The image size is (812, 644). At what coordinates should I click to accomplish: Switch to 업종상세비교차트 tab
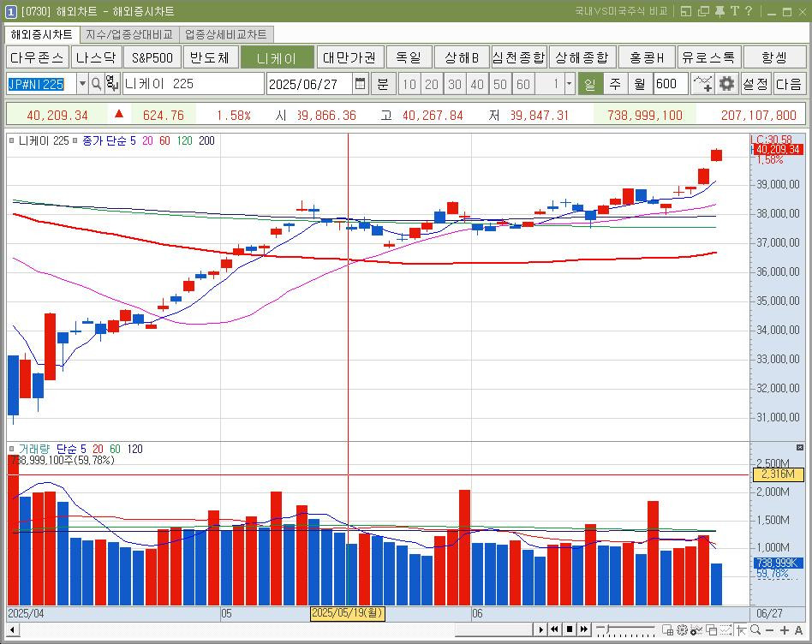(226, 35)
